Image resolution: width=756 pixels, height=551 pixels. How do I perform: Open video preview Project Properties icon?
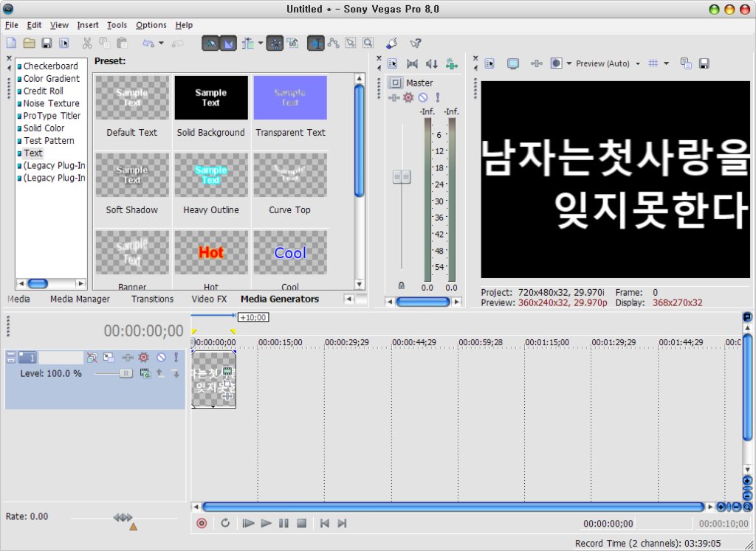coord(489,63)
